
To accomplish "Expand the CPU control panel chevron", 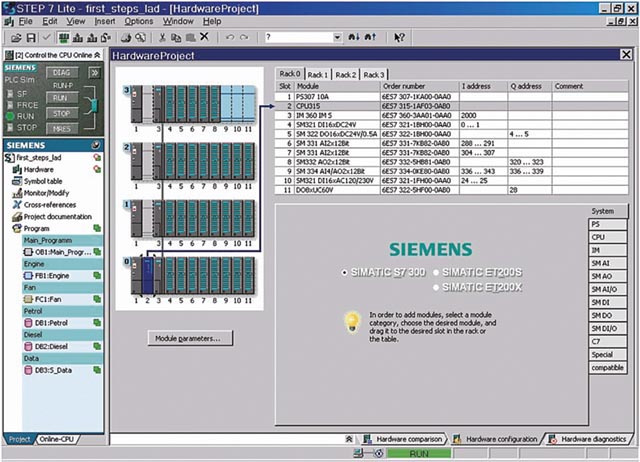I will pos(94,72).
